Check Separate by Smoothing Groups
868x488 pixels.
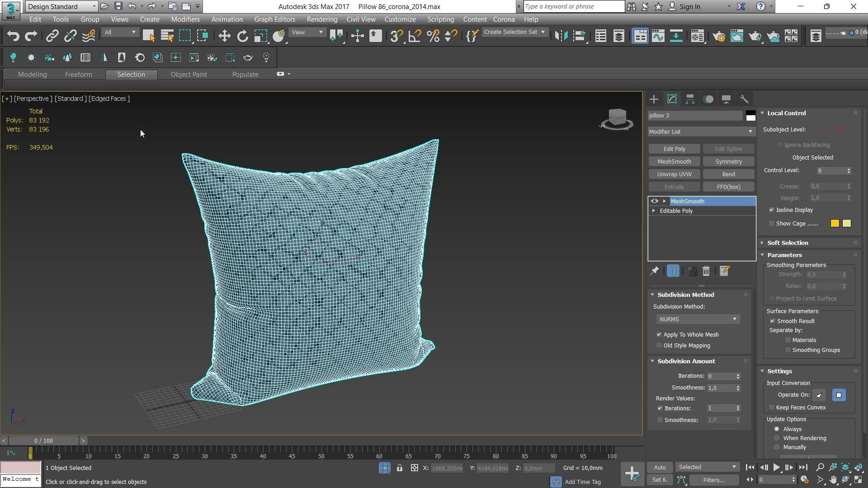pyautogui.click(x=788, y=350)
